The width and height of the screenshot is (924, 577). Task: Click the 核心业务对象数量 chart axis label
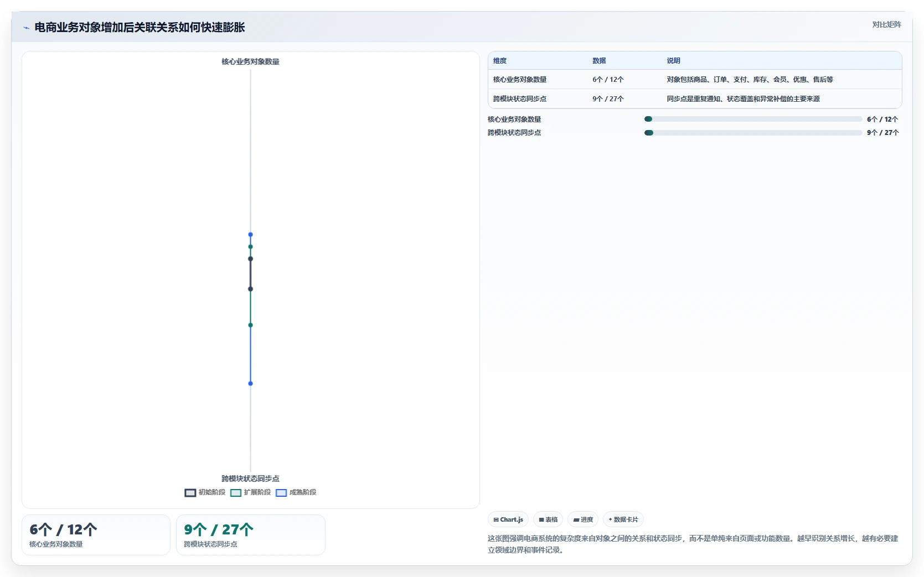coord(250,61)
